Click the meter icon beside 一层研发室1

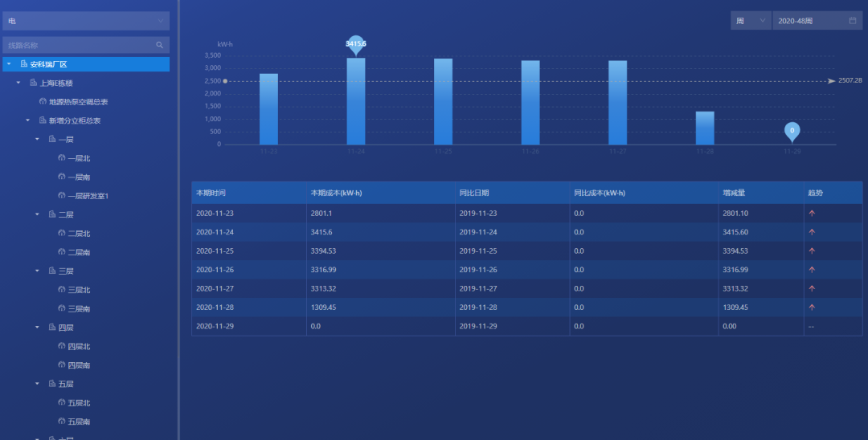(x=61, y=196)
